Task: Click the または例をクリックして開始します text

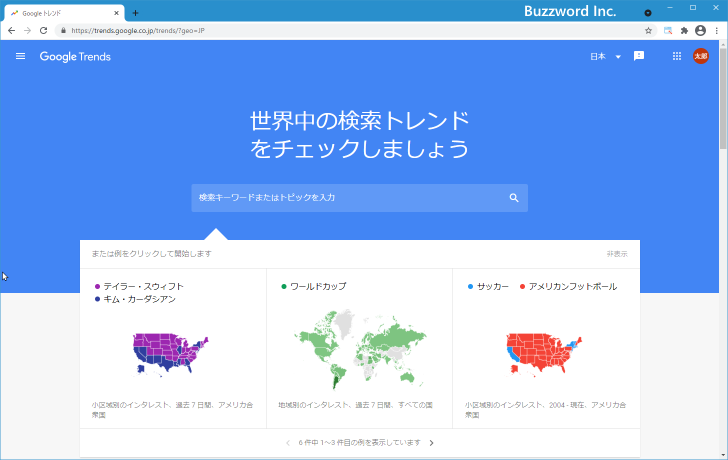Action: point(152,254)
